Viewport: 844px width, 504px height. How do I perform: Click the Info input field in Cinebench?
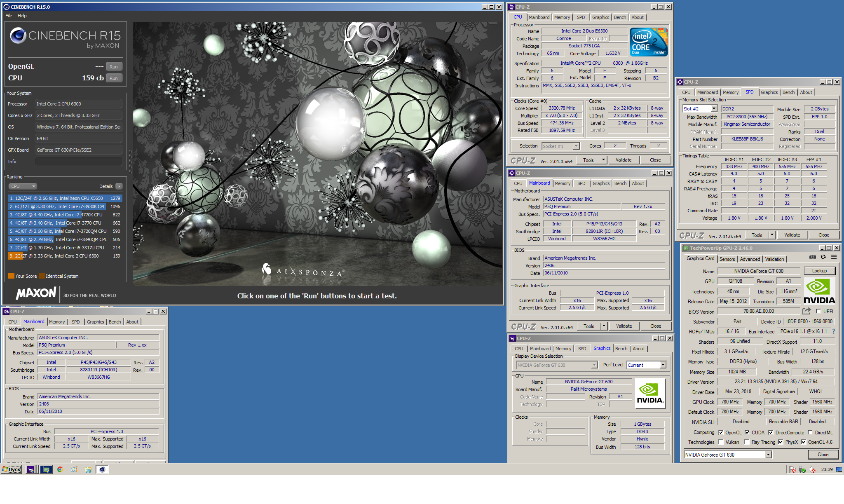pyautogui.click(x=78, y=162)
